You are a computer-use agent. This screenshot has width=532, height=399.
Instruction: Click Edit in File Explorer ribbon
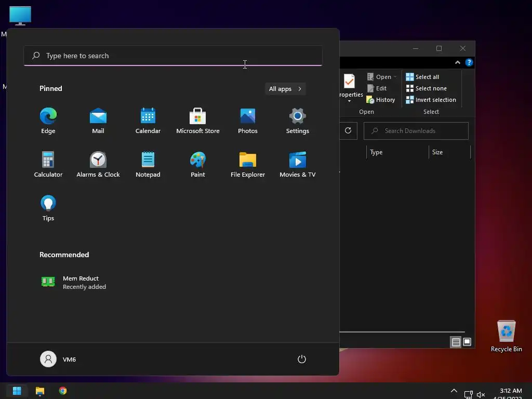pyautogui.click(x=377, y=88)
